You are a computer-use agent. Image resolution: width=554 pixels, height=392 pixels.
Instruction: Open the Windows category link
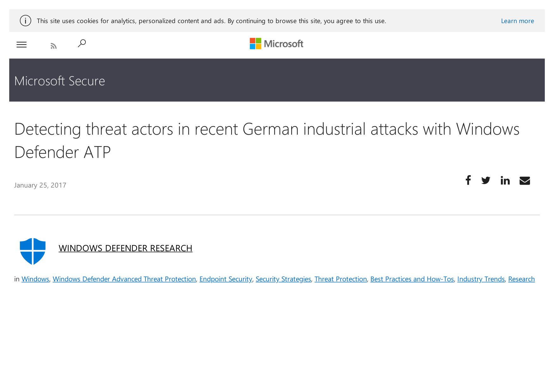[35, 279]
